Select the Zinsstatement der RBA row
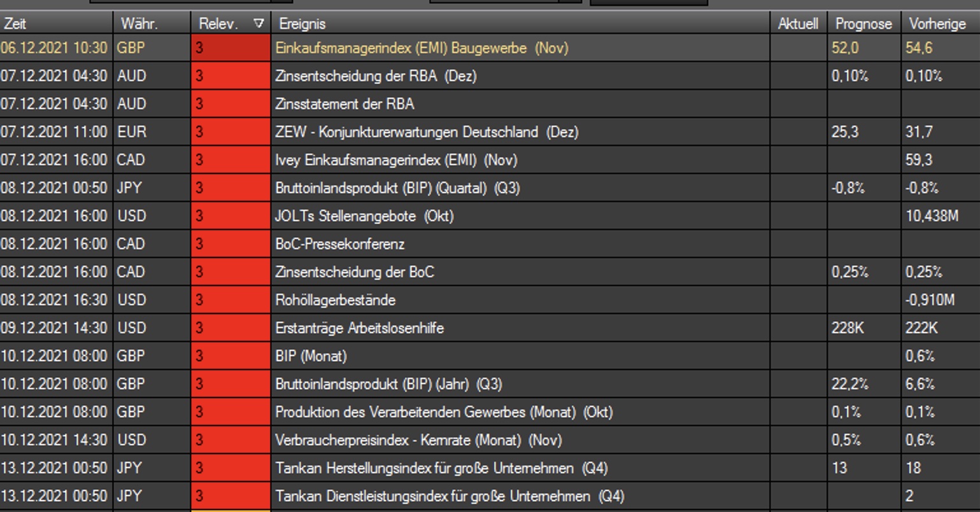980x512 pixels. click(344, 104)
